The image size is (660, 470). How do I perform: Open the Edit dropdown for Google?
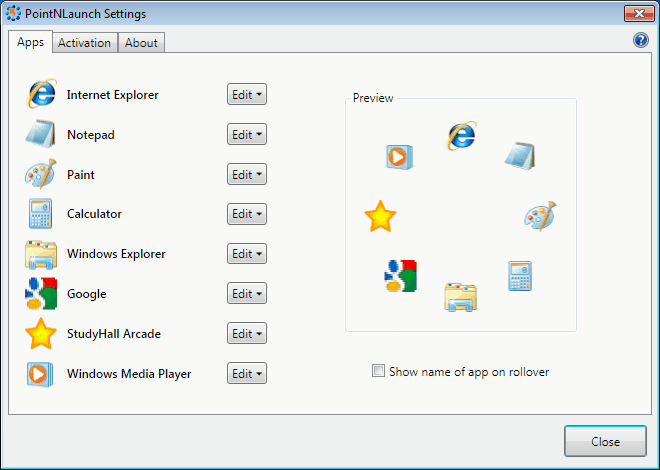[247, 293]
